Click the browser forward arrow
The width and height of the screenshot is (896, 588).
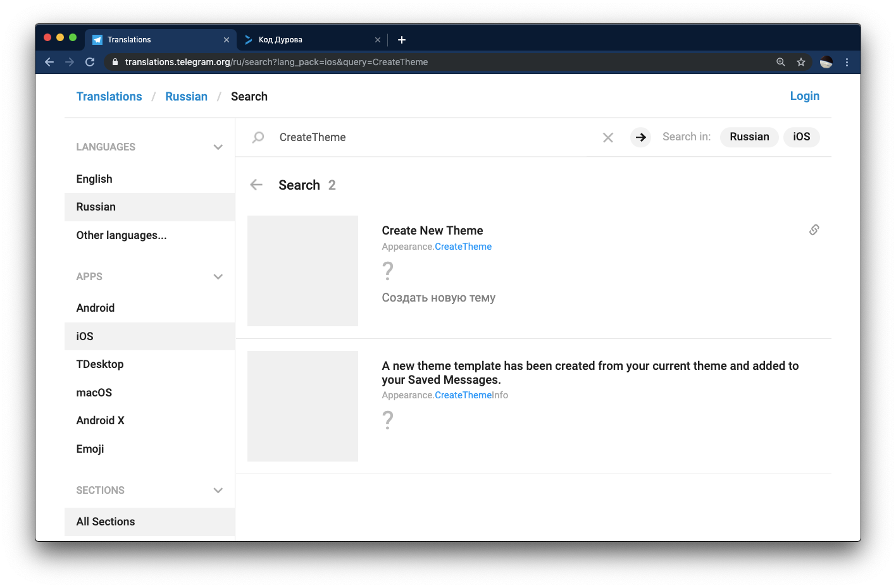pyautogui.click(x=70, y=62)
